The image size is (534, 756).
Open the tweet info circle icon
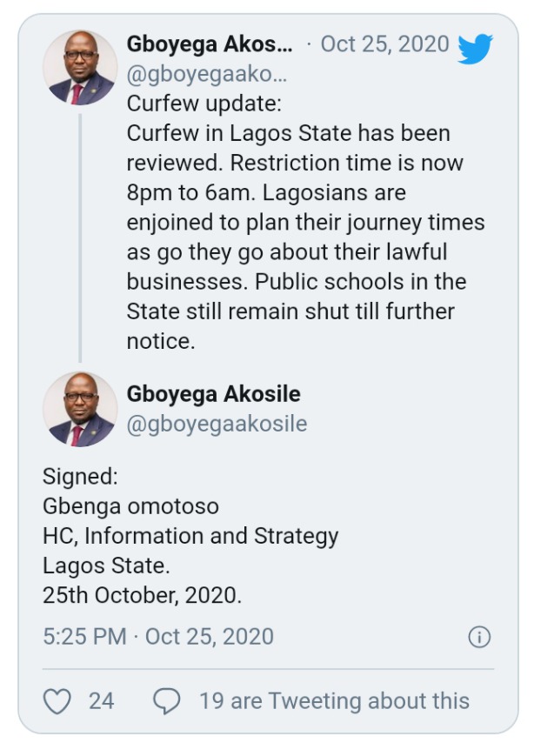[478, 638]
